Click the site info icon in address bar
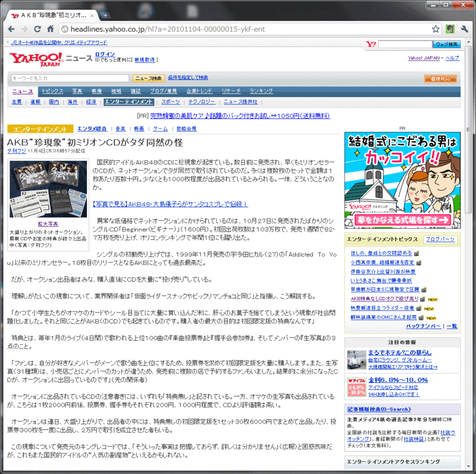 (65, 29)
